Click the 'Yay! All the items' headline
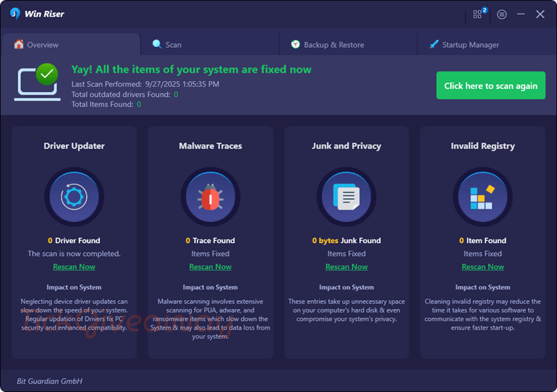The width and height of the screenshot is (557, 392). pos(191,69)
